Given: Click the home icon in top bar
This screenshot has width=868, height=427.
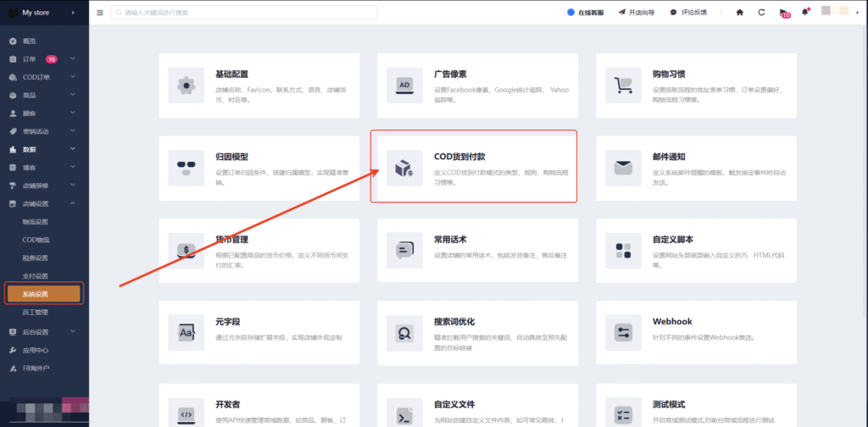Looking at the screenshot, I should pyautogui.click(x=740, y=13).
